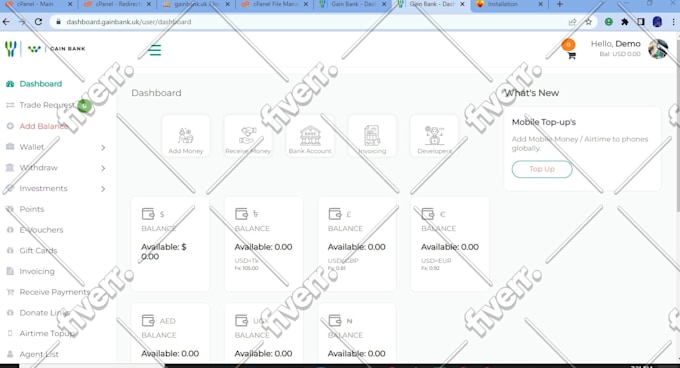Open the Developers shortcut card
Screen dimensions: 680x368
click(x=434, y=136)
